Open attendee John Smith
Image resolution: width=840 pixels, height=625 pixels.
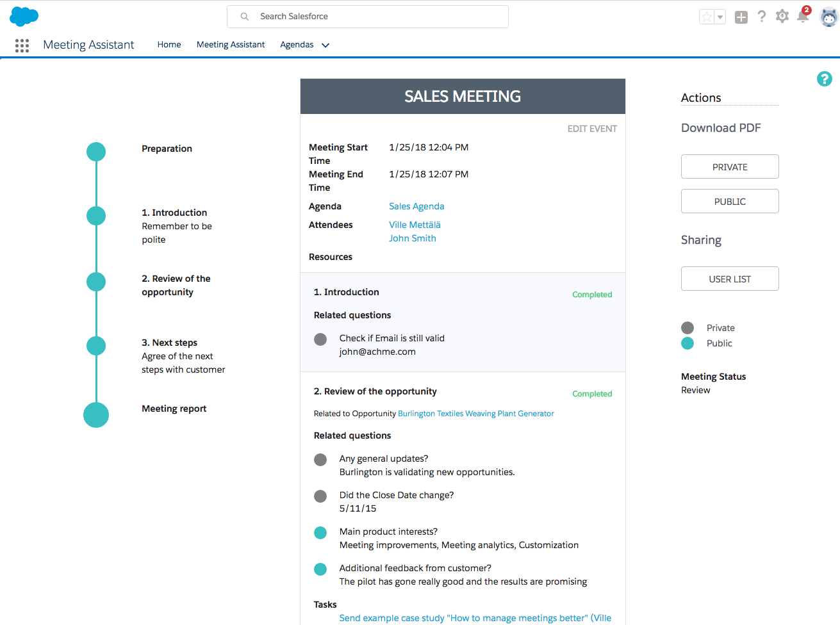tap(413, 238)
